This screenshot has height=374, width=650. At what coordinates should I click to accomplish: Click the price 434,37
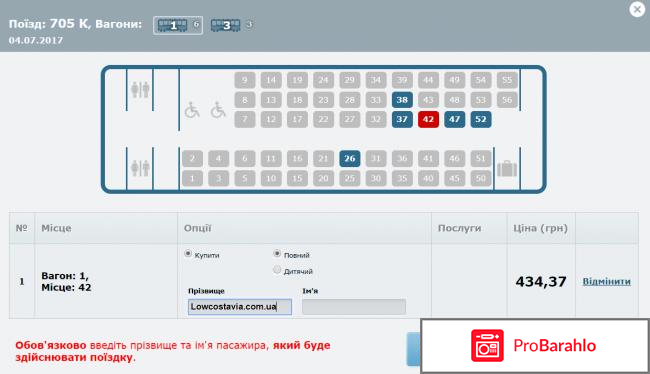(x=541, y=282)
